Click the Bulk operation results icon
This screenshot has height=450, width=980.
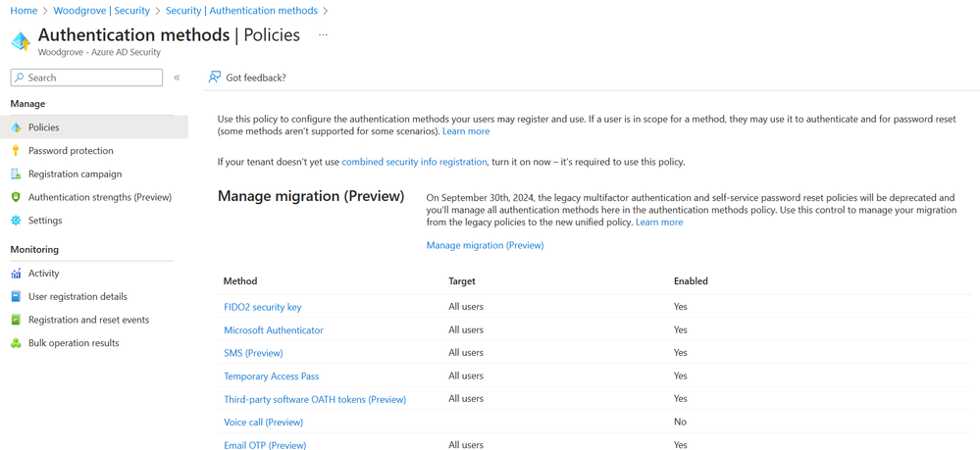(17, 343)
